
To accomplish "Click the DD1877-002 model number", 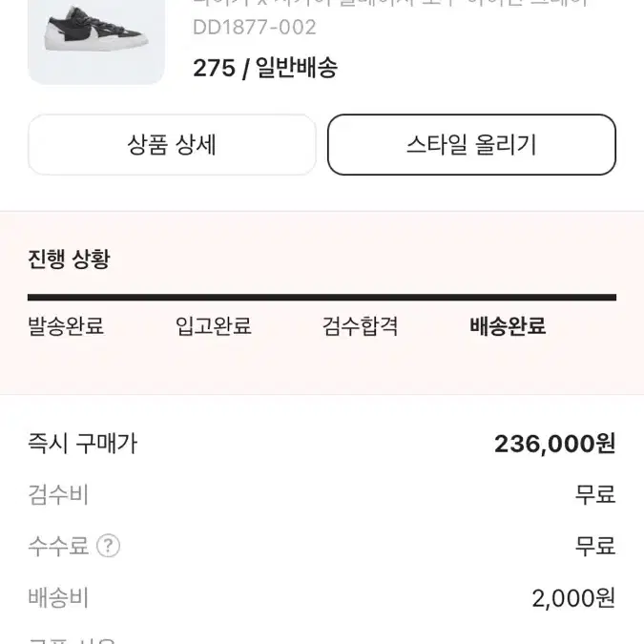I will pyautogui.click(x=255, y=28).
